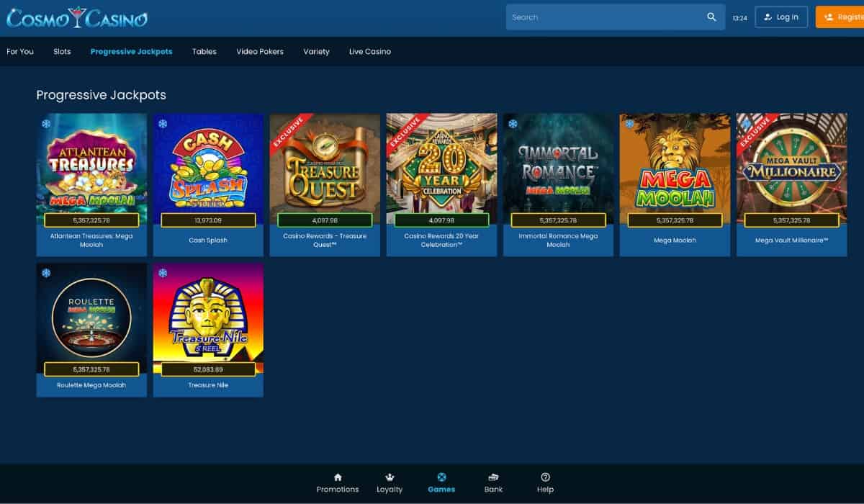Click the Cosmo Casino logo
This screenshot has width=864, height=504.
77,18
